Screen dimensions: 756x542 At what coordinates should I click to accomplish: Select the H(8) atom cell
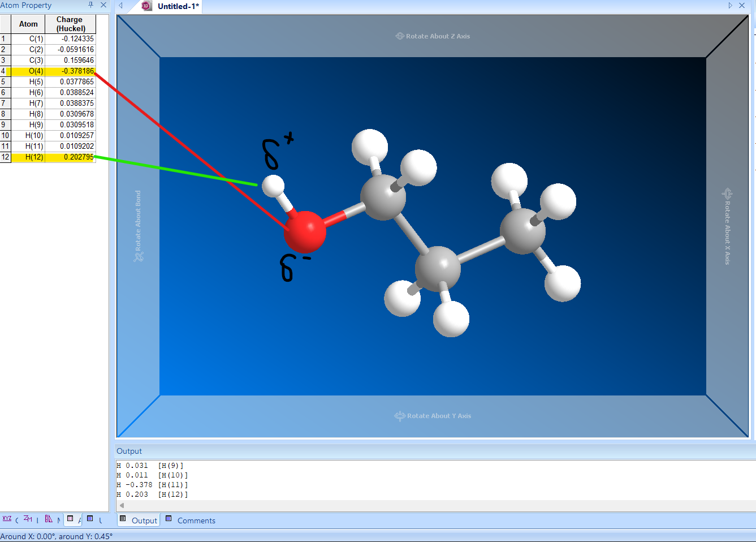pyautogui.click(x=28, y=114)
